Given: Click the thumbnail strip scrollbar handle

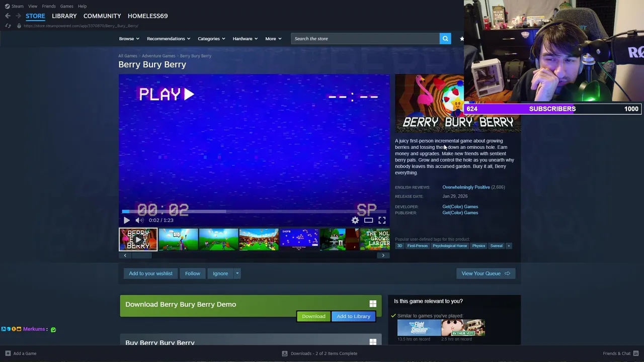Looking at the screenshot, I should 141,255.
